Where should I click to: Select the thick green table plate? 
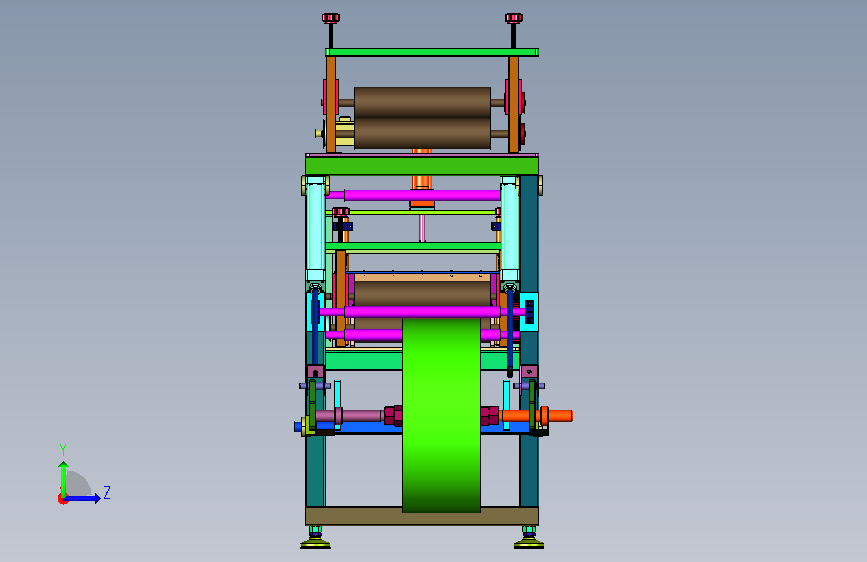[x=422, y=165]
